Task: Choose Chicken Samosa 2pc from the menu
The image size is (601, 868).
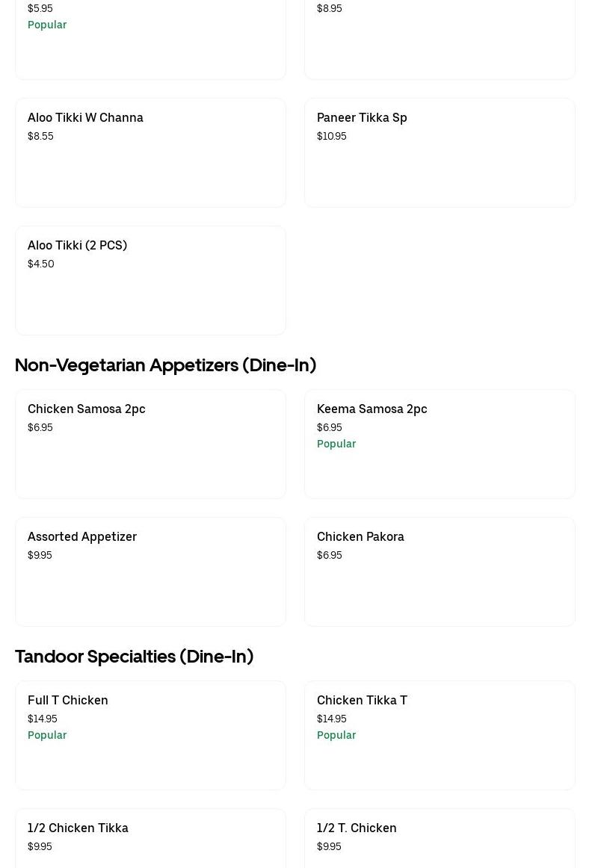Action: coord(150,444)
